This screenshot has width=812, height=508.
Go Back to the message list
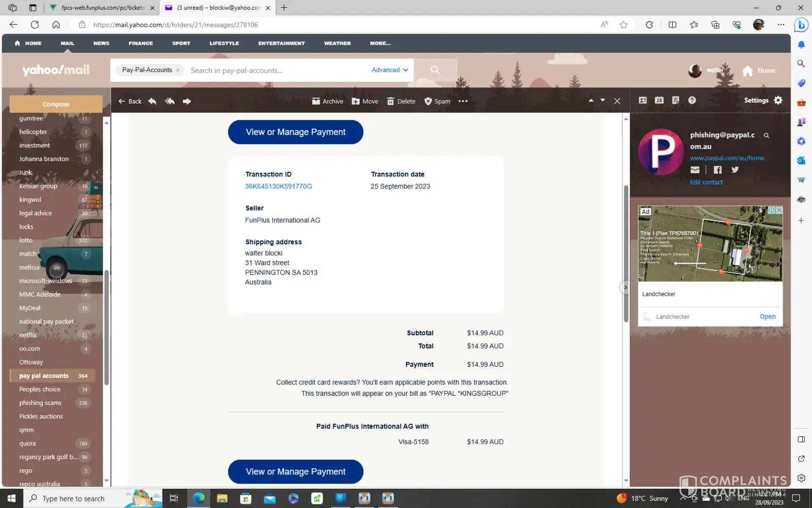point(130,101)
